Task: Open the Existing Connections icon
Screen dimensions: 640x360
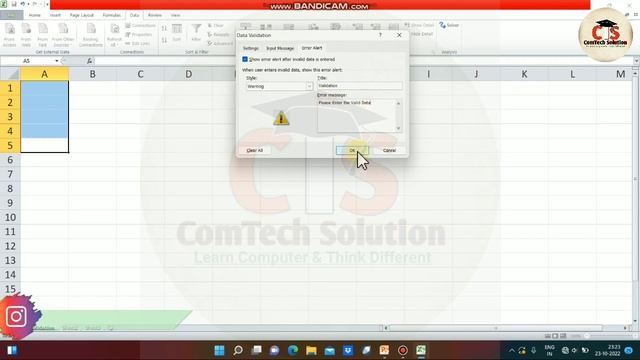Action: click(91, 35)
